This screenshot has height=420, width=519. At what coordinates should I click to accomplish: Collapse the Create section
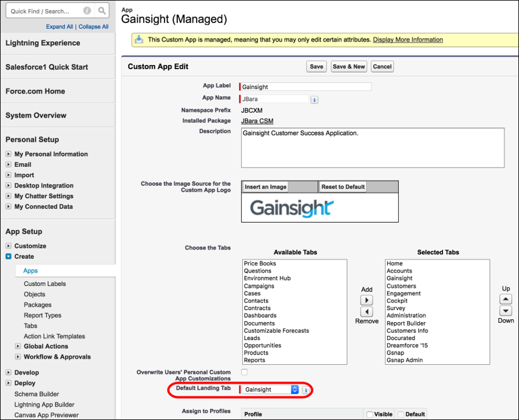(8, 257)
